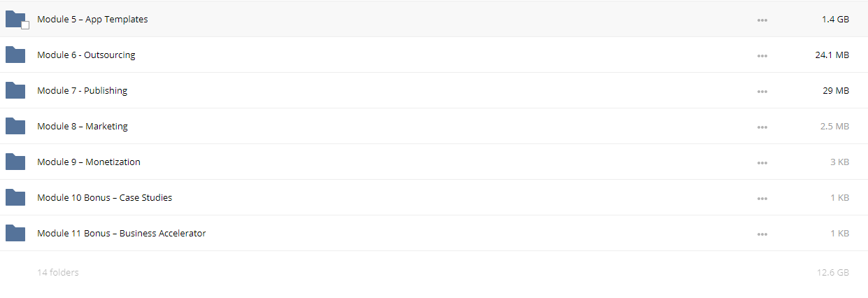Click the Module 6 Outsourcing folder icon
The height and width of the screenshot is (298, 868).
pyautogui.click(x=15, y=55)
